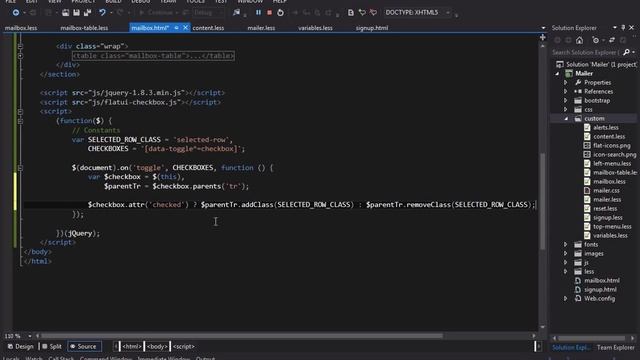Screen dimensions: 640x360
Task: Collapse the custom folder
Action: click(x=566, y=118)
